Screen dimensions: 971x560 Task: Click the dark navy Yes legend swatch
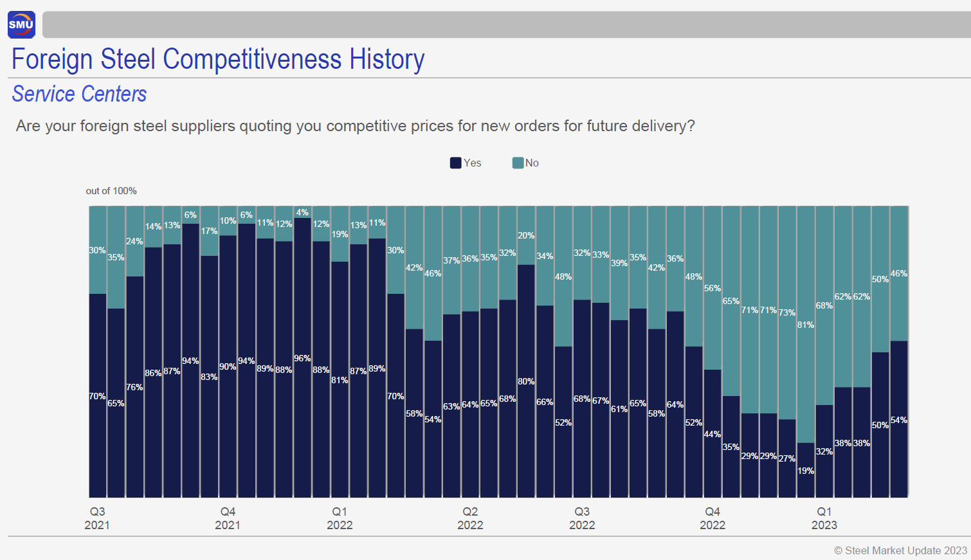(455, 163)
